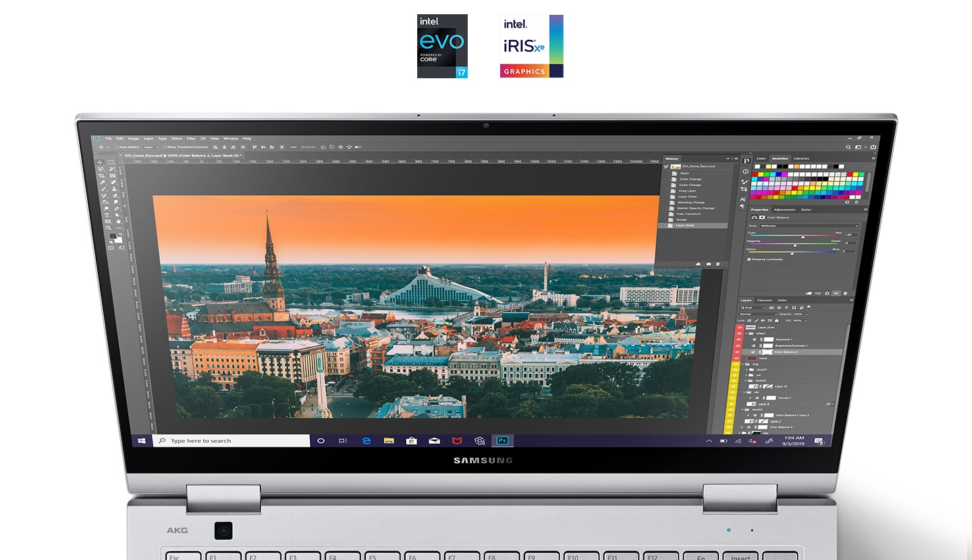Enable the Auto-Select checkbox
The image size is (972, 560).
115,147
